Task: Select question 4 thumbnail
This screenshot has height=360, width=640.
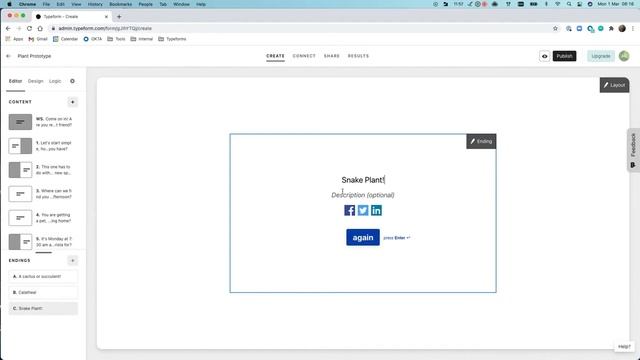Action: [x=20, y=218]
